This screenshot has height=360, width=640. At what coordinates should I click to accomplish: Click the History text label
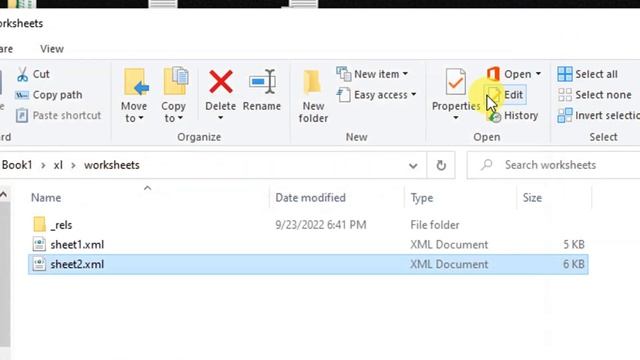point(521,116)
